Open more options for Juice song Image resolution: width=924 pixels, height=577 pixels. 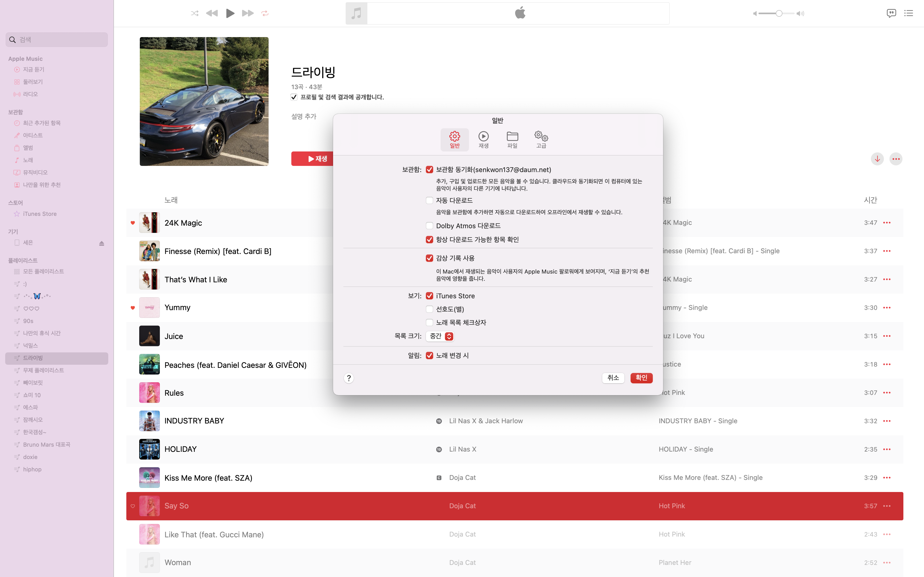click(x=887, y=336)
